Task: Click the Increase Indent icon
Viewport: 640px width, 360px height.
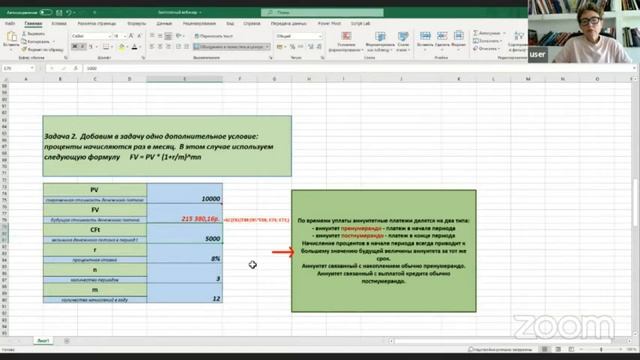Action: 187,47
